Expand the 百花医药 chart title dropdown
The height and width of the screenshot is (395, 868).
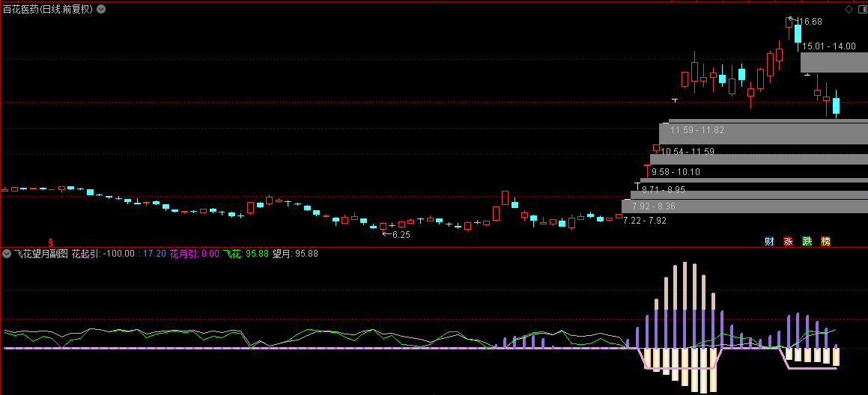coord(101,9)
